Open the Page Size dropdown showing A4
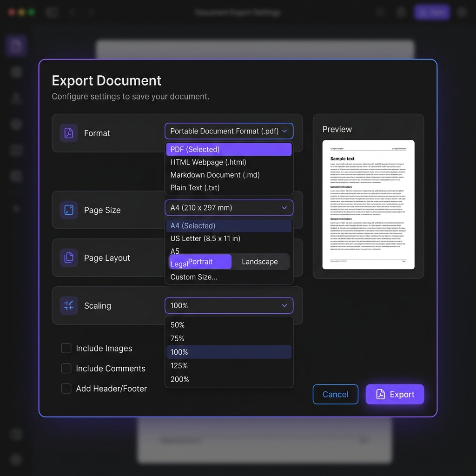 click(x=229, y=208)
